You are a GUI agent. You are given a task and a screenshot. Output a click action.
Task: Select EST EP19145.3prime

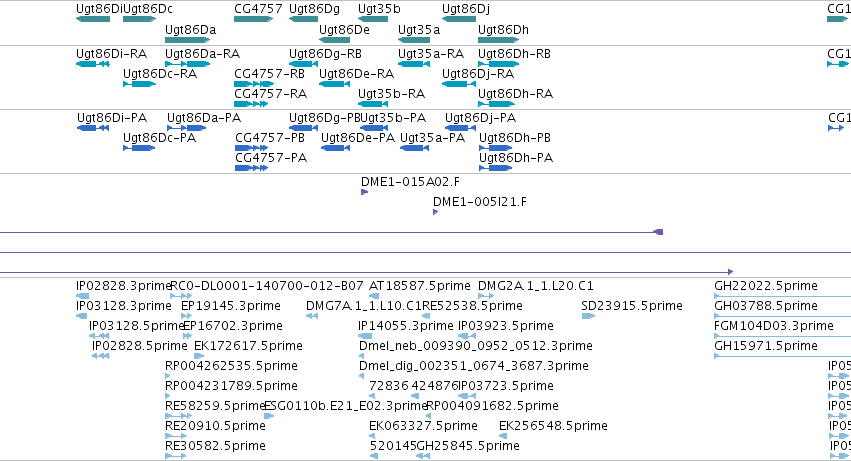[231, 306]
